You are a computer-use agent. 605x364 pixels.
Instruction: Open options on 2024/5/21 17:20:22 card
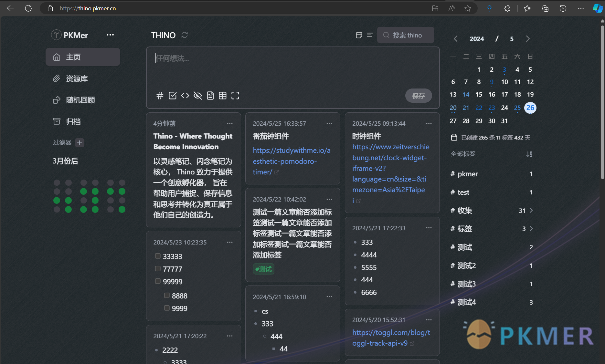230,336
